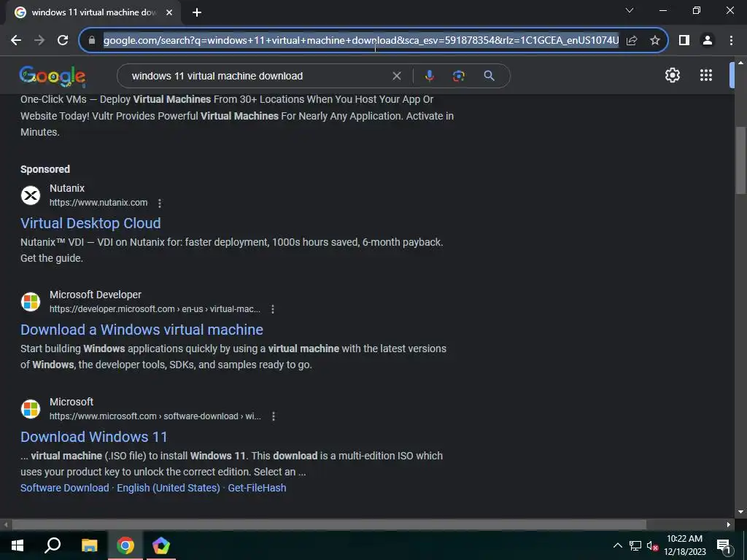Reload the current page

pyautogui.click(x=63, y=41)
